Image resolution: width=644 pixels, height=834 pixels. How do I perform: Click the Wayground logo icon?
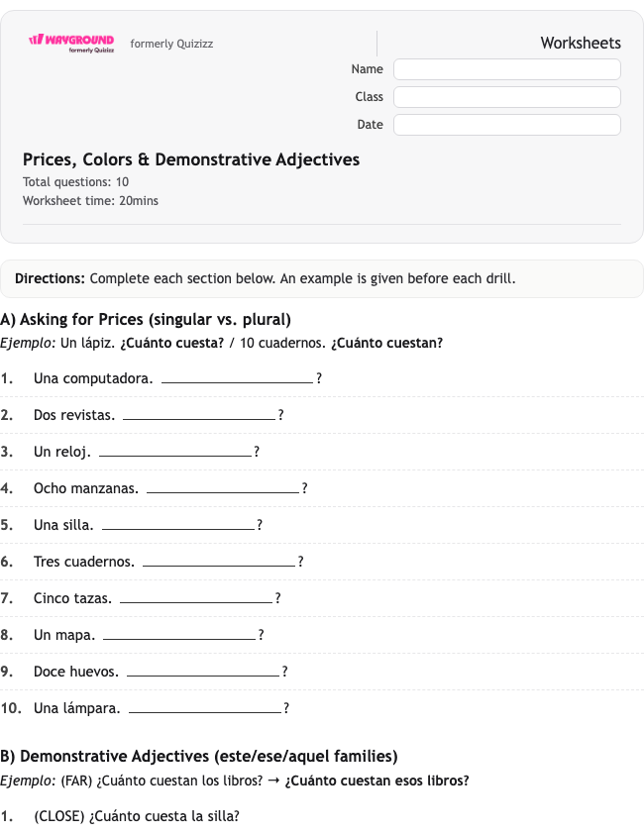point(71,43)
